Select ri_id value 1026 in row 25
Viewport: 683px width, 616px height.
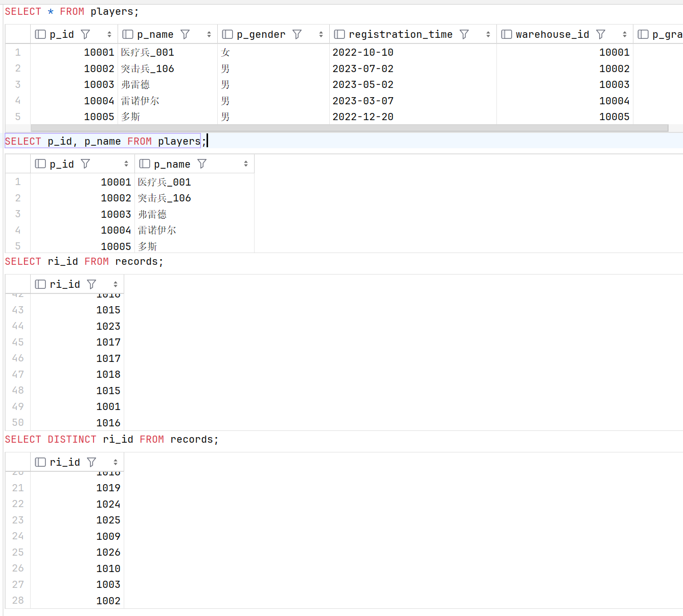[x=108, y=552]
